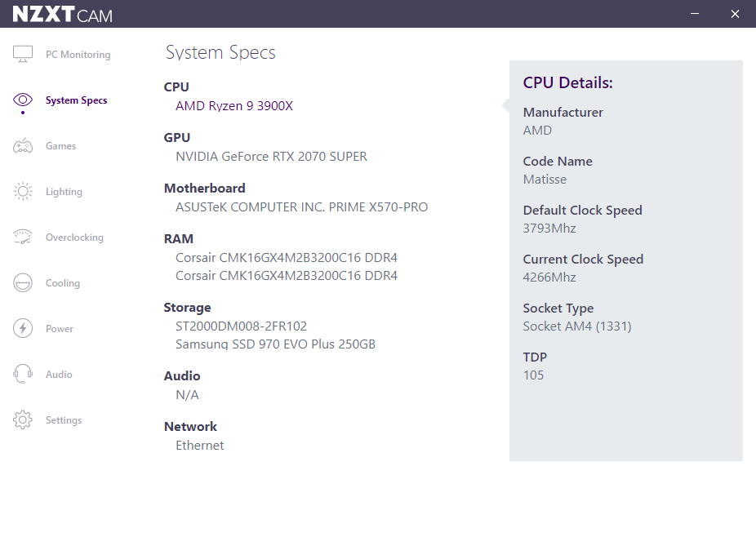Select the ASUSTeK PRIME X570-PRO motherboard entry
This screenshot has width=756, height=546.
(301, 207)
